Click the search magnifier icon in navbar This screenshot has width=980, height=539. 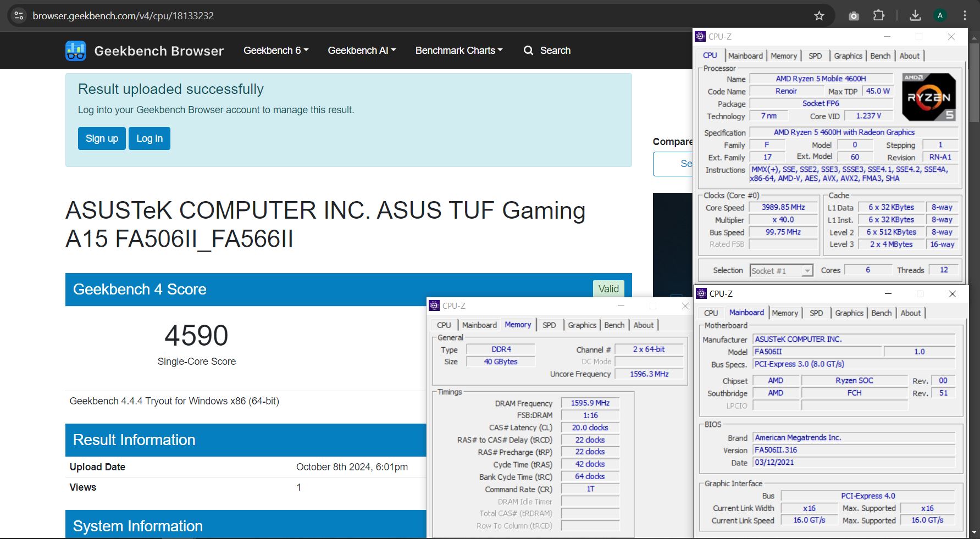(528, 51)
